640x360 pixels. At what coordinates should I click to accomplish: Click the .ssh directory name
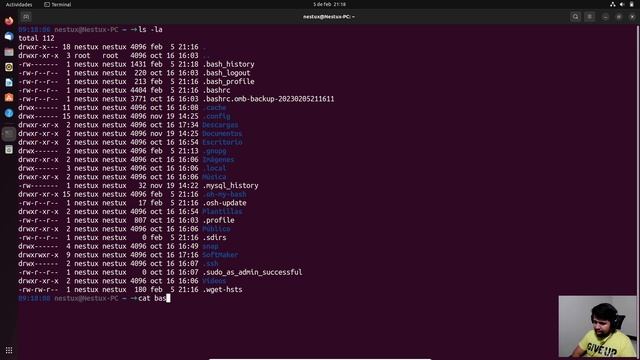[211, 264]
